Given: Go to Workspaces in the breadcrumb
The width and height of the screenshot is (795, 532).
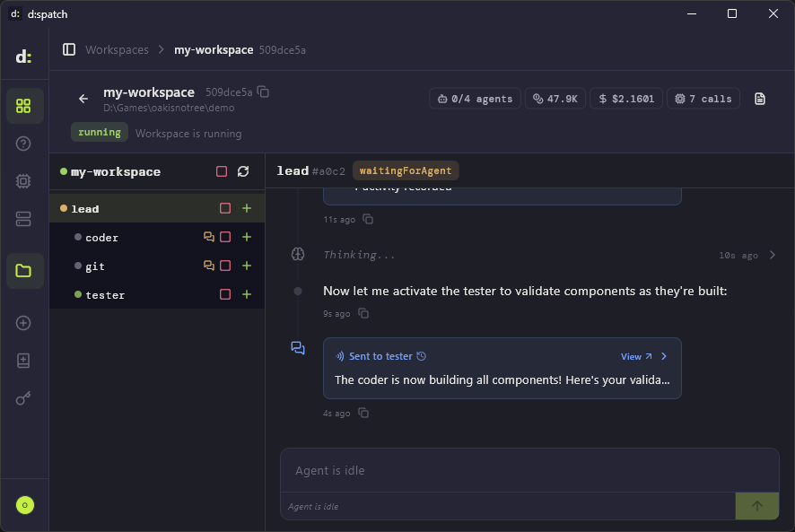Looking at the screenshot, I should [x=117, y=49].
